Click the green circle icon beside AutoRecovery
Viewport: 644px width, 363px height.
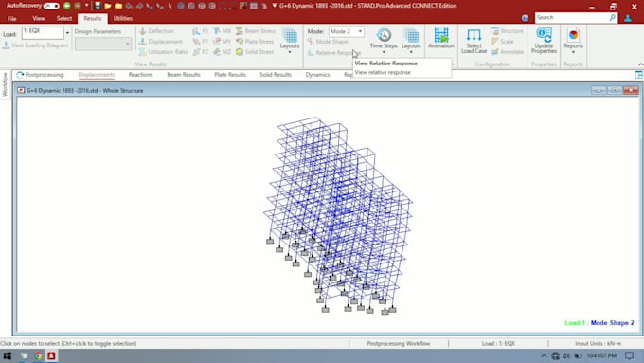coord(66,6)
